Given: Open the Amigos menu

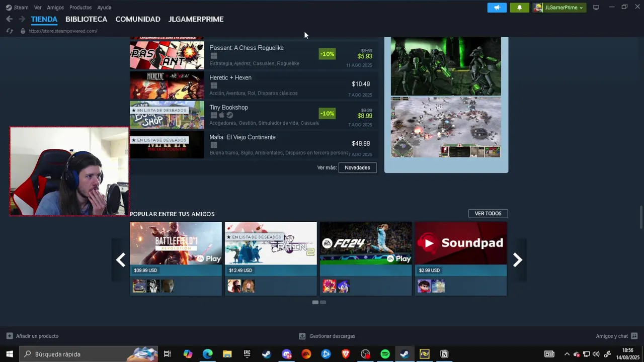Looking at the screenshot, I should pyautogui.click(x=55, y=8).
